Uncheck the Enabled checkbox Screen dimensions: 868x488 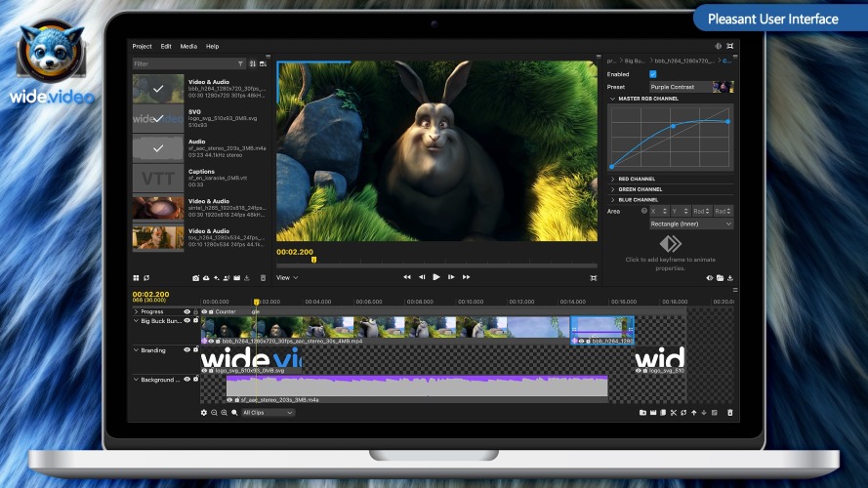(x=652, y=74)
